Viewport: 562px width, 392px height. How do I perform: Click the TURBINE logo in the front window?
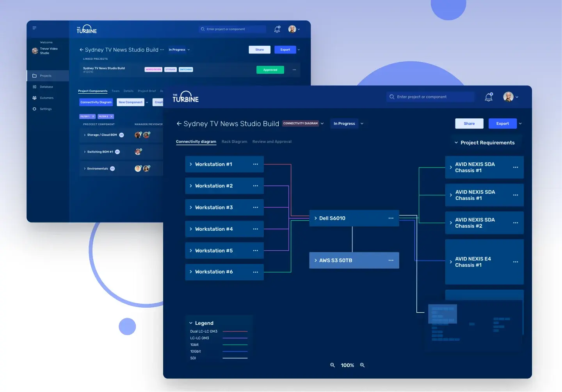[186, 97]
